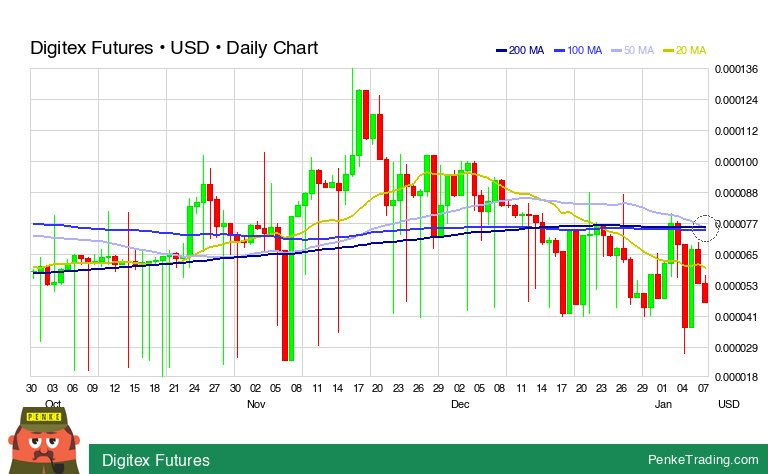Click the Dec month label
768x474 pixels.
pyautogui.click(x=460, y=404)
